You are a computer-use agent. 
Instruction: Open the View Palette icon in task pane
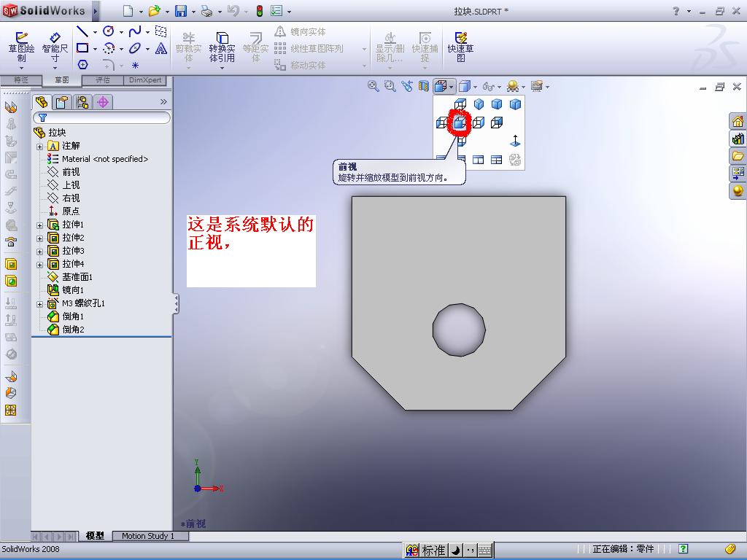tap(738, 173)
